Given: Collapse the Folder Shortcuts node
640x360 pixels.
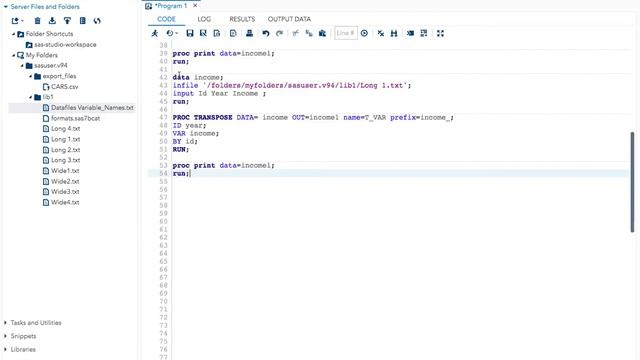Looking at the screenshot, I should (13, 34).
